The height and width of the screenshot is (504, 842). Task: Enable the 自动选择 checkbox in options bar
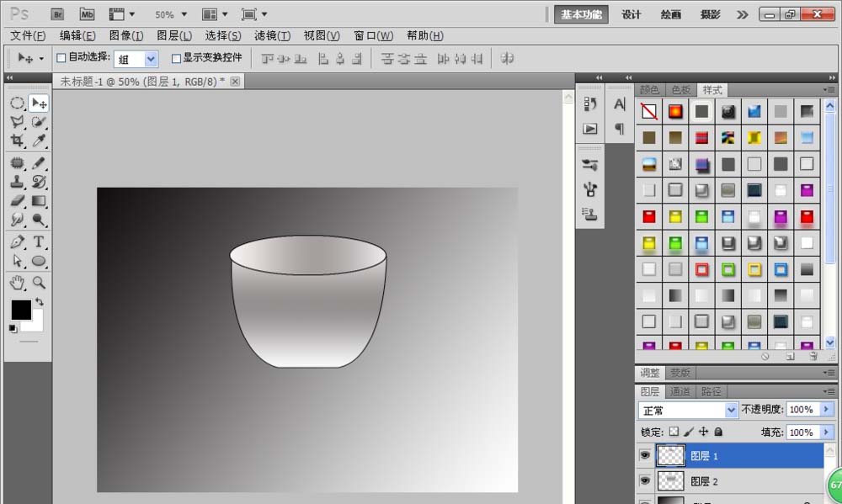tap(61, 58)
